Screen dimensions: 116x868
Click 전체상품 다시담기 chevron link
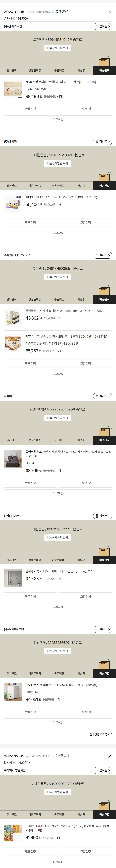point(101,734)
